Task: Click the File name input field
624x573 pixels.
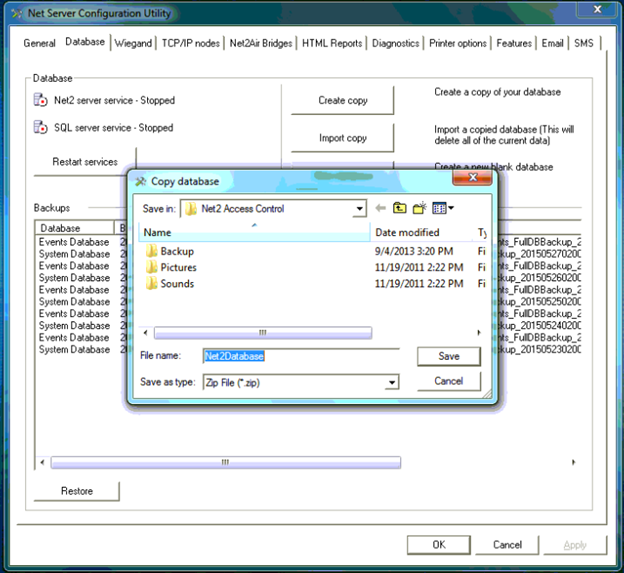Action: [x=301, y=356]
